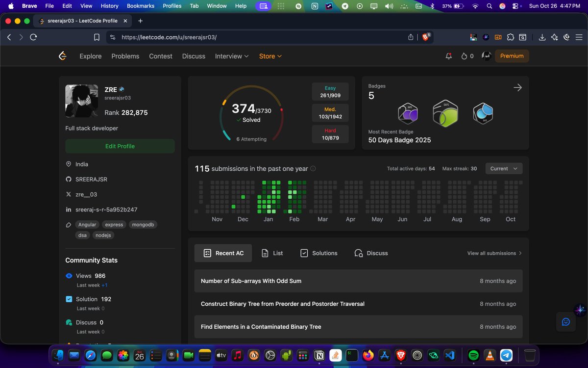Open Explore in the navbar
Image resolution: width=588 pixels, height=368 pixels.
(x=91, y=56)
